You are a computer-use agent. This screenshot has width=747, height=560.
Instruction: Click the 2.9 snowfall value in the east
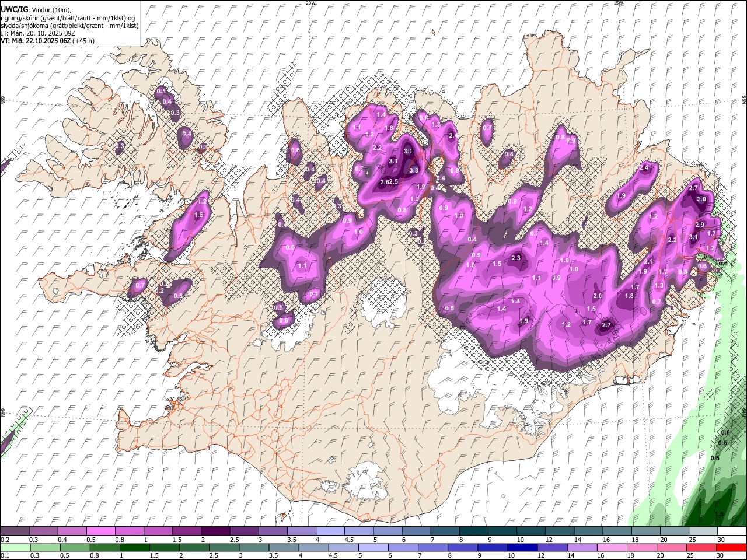[x=700, y=225]
